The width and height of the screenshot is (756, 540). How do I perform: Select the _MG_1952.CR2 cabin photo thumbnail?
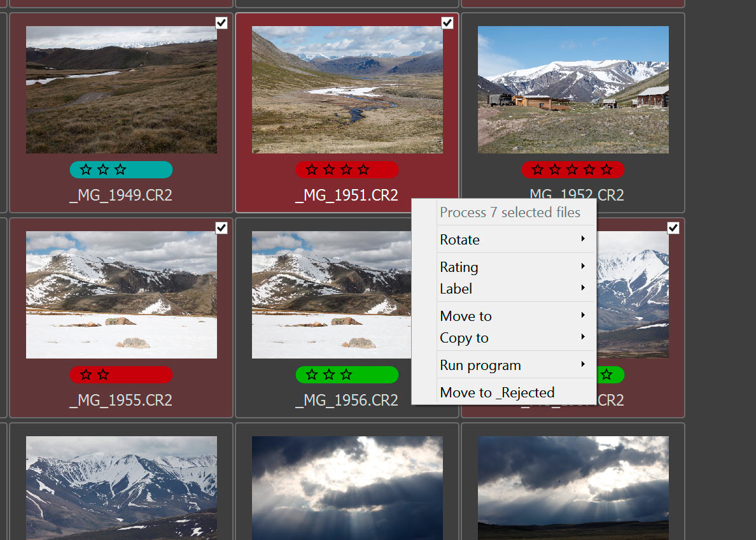pos(573,89)
